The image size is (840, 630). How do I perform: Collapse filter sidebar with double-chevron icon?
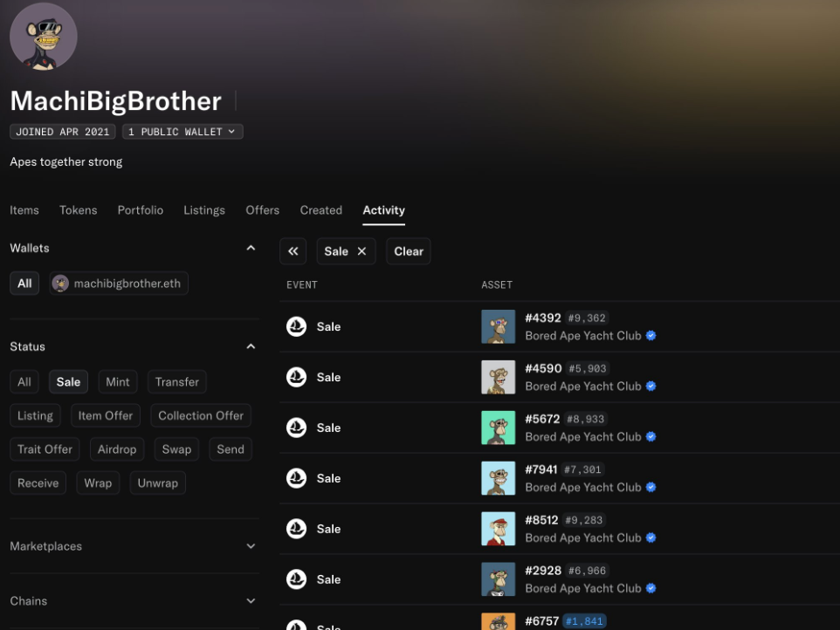coord(293,251)
